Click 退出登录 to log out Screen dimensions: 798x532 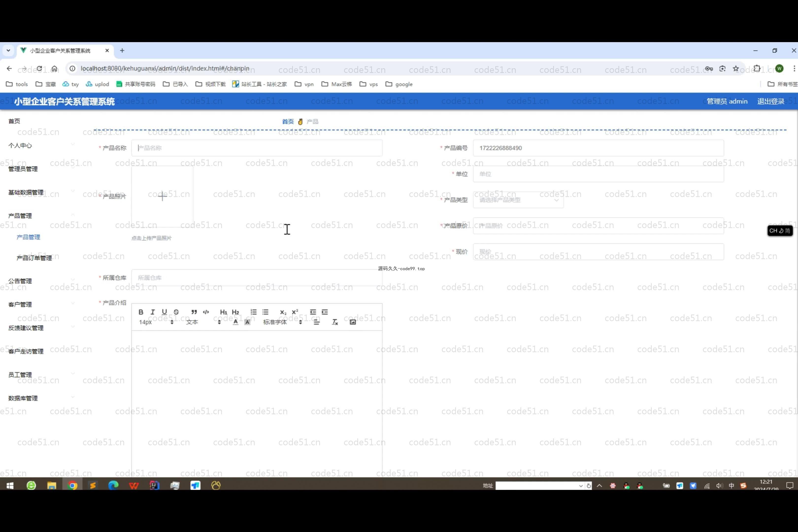point(771,101)
